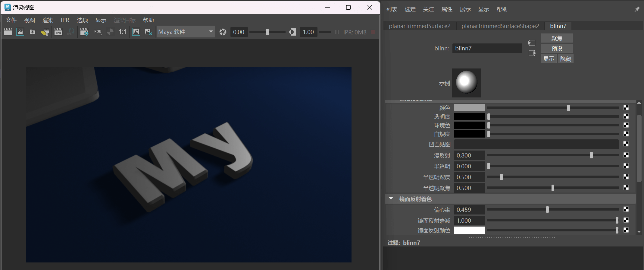The height and width of the screenshot is (270, 644).
Task: Click the 隐藏 button
Action: pyautogui.click(x=566, y=59)
